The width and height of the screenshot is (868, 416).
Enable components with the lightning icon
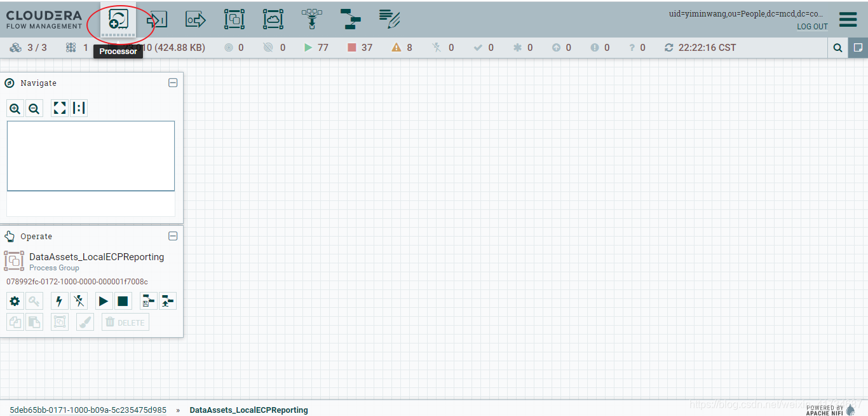click(x=60, y=301)
